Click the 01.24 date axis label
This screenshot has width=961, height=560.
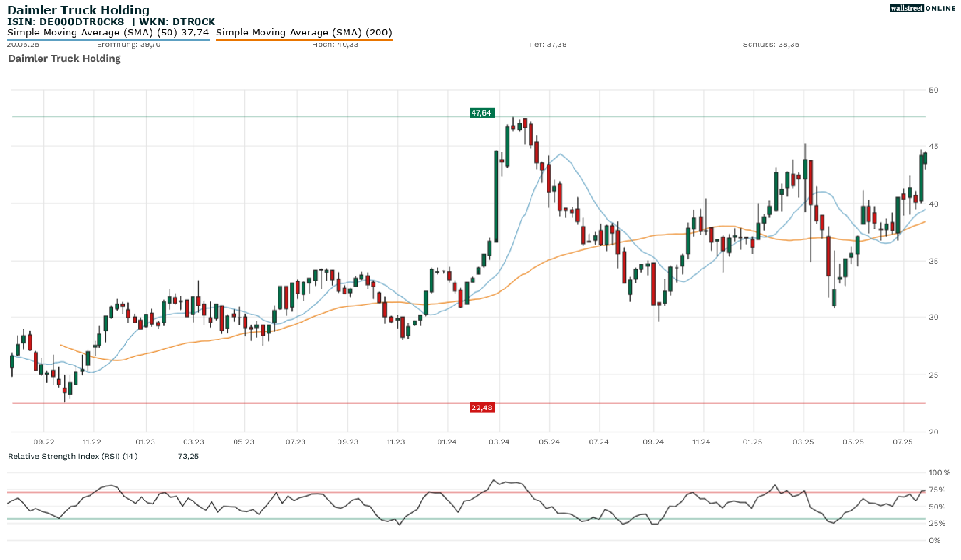447,442
